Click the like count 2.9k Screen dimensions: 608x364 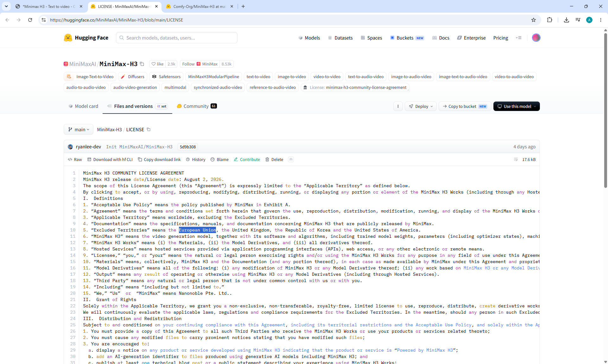coord(171,64)
